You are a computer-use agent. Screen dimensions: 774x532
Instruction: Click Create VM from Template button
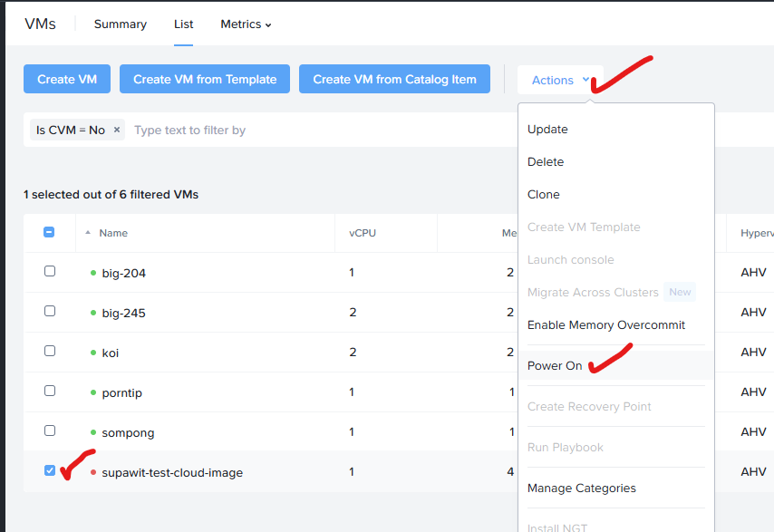[205, 79]
